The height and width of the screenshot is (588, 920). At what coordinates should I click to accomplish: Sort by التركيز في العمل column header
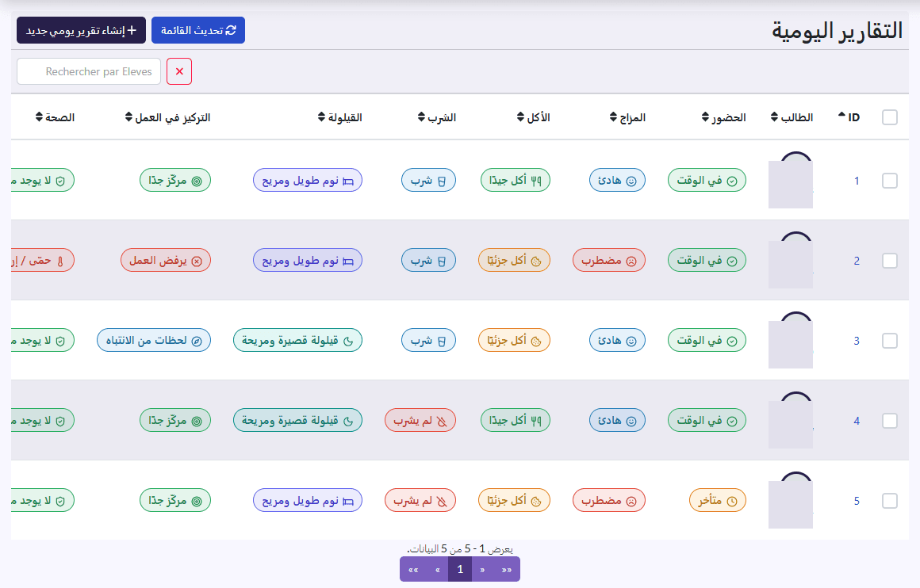(167, 117)
